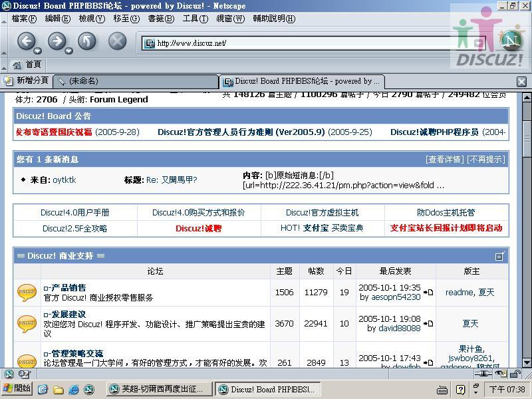Open sender oytktk's profile link

tap(65, 180)
